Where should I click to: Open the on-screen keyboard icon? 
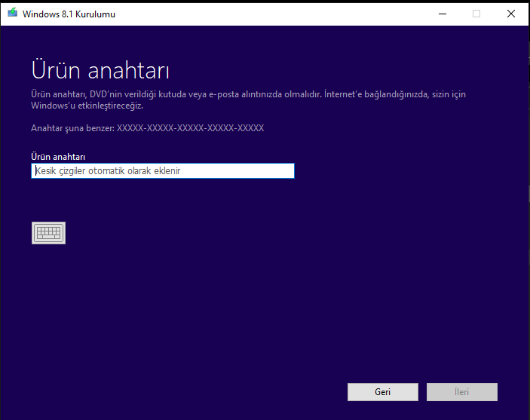(x=48, y=233)
